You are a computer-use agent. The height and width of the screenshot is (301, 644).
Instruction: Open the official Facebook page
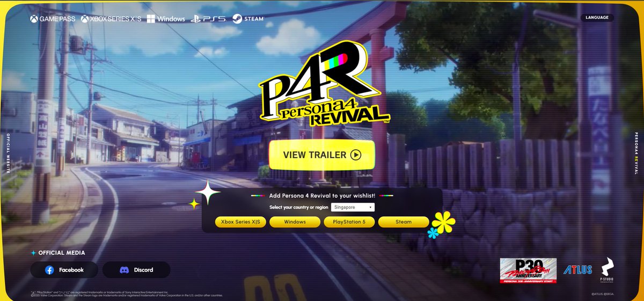64,270
